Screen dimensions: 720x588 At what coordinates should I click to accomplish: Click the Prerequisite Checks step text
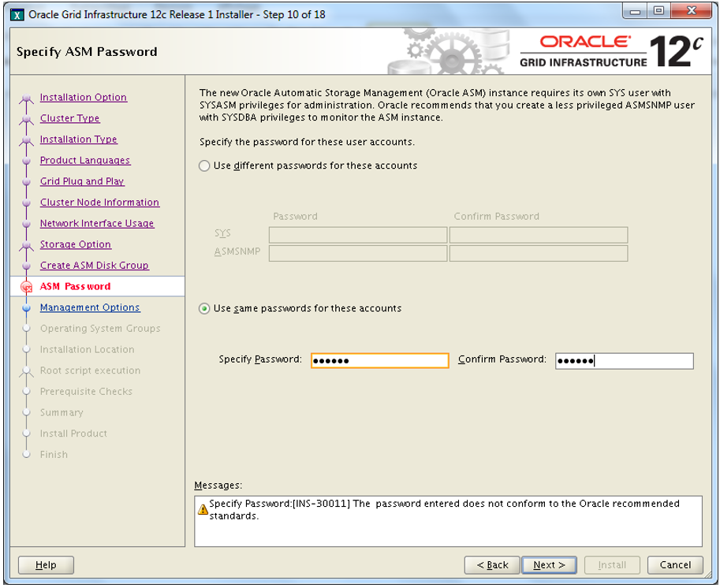[x=86, y=392]
